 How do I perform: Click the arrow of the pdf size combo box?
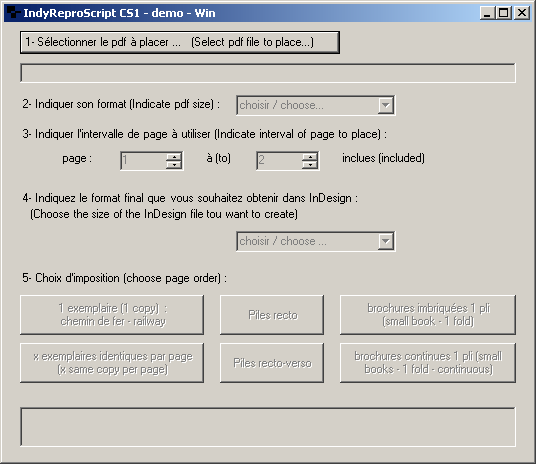(386, 105)
